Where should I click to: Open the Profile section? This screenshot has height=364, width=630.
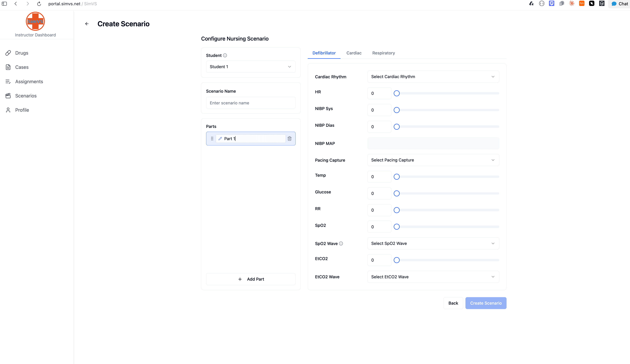[22, 110]
